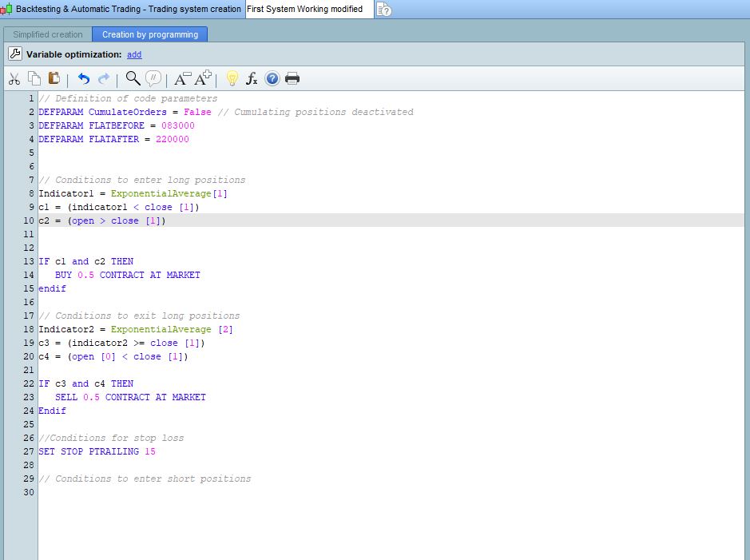
Task: Click the add link for Variable optimization
Action: pos(134,54)
